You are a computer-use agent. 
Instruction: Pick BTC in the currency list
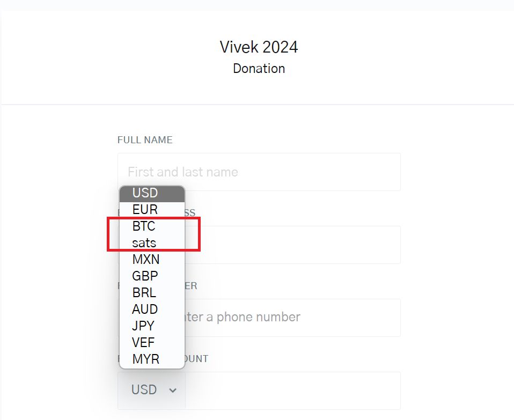click(x=144, y=226)
